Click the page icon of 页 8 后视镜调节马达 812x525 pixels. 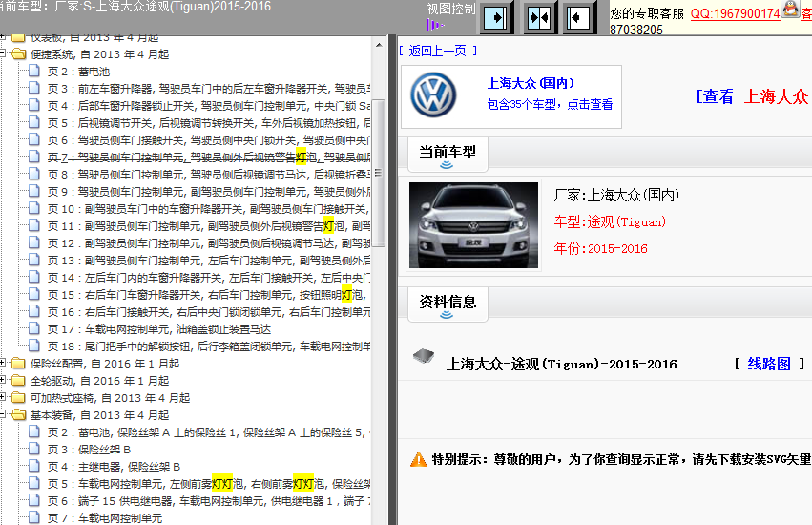pos(34,174)
